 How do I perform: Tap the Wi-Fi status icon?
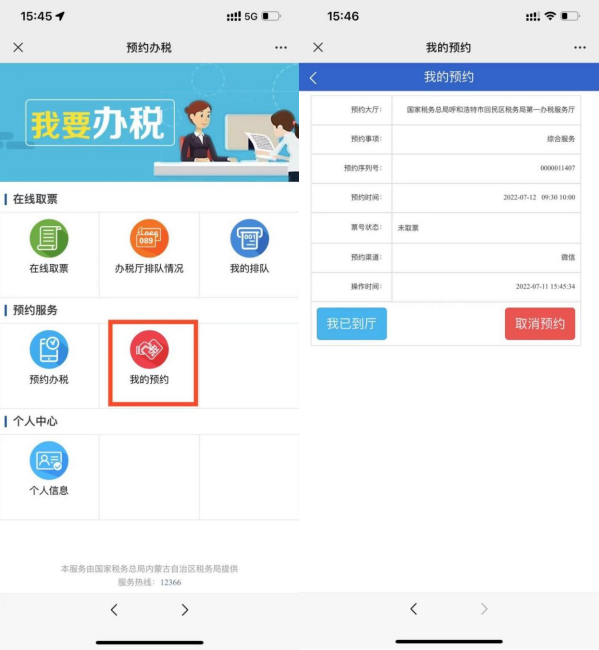click(x=550, y=16)
